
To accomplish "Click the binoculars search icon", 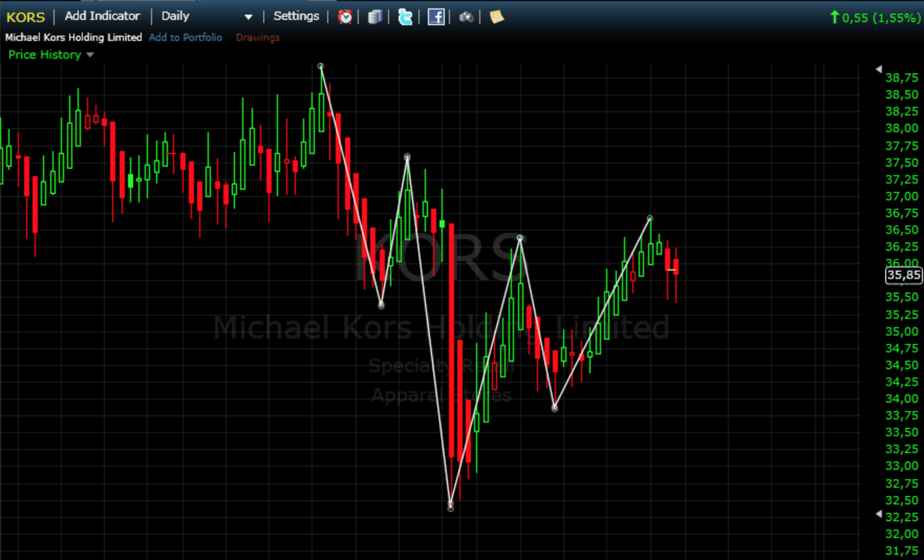I will (466, 17).
